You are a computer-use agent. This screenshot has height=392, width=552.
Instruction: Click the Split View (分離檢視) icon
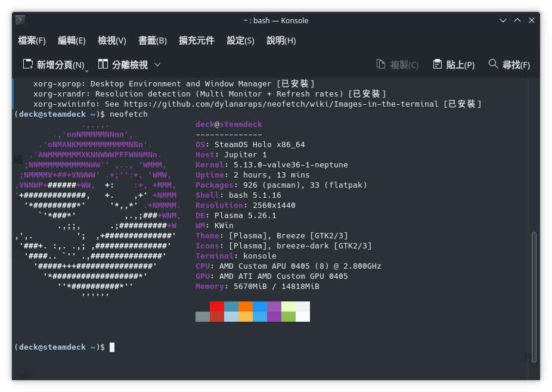103,64
